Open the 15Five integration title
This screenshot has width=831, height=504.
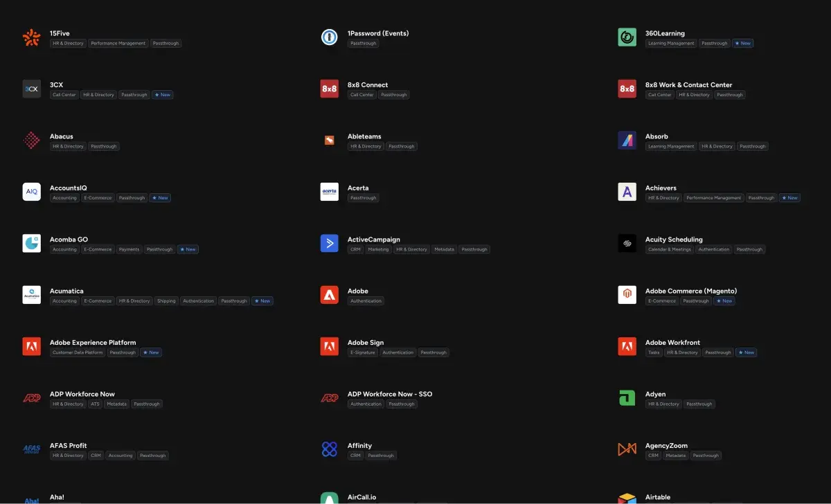pyautogui.click(x=60, y=33)
